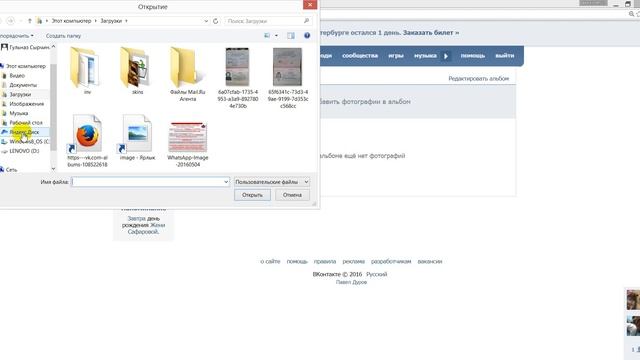Screen dimensions: 640x360
Task: Select Загрузки in navigation tree
Action: click(20, 94)
